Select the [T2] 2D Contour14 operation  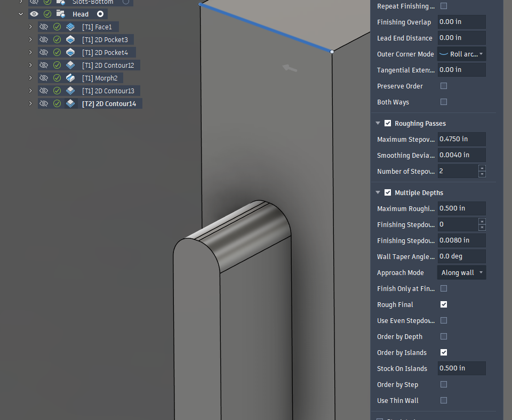point(109,104)
